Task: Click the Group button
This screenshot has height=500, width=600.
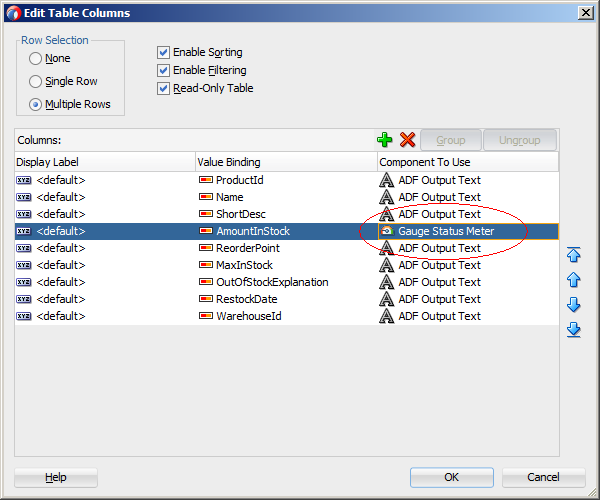Action: coord(450,140)
